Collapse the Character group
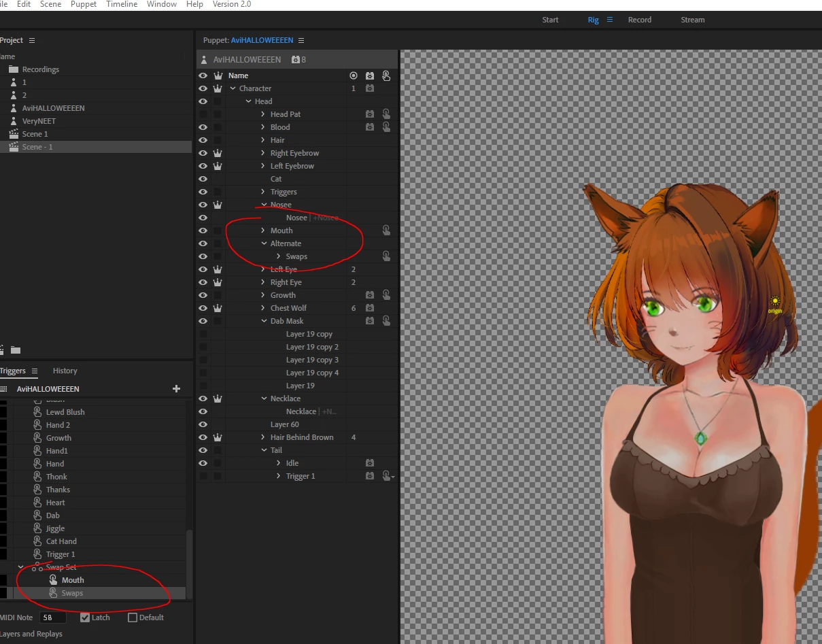 tap(233, 88)
